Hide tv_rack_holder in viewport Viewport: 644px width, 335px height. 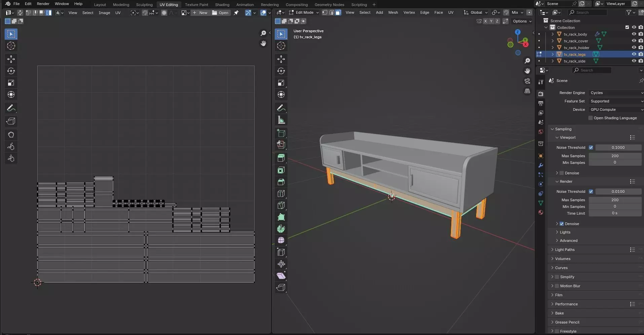(x=634, y=47)
